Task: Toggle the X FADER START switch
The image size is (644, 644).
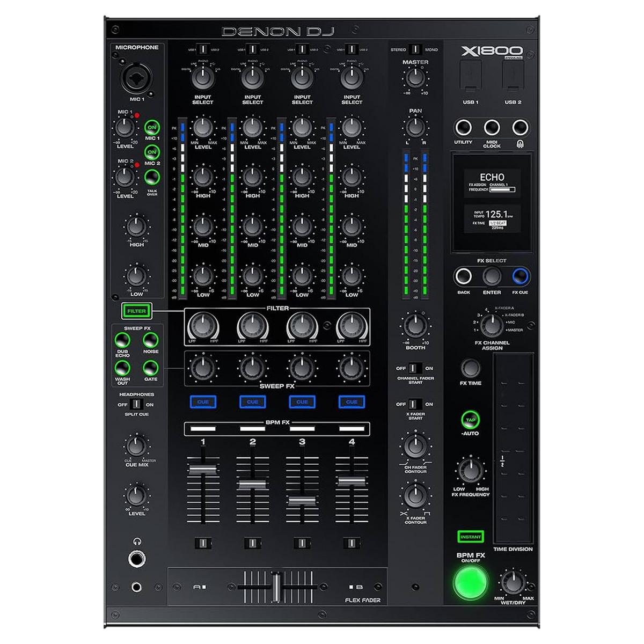Action: click(x=415, y=404)
